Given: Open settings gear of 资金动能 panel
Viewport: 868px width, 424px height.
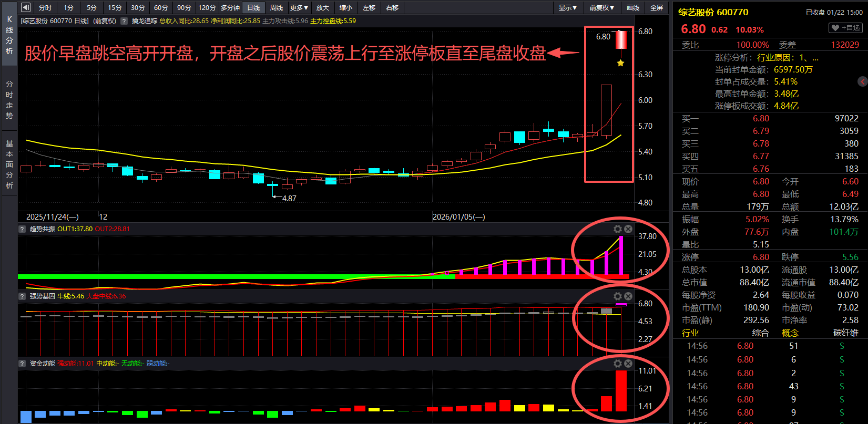Looking at the screenshot, I should click(x=618, y=364).
